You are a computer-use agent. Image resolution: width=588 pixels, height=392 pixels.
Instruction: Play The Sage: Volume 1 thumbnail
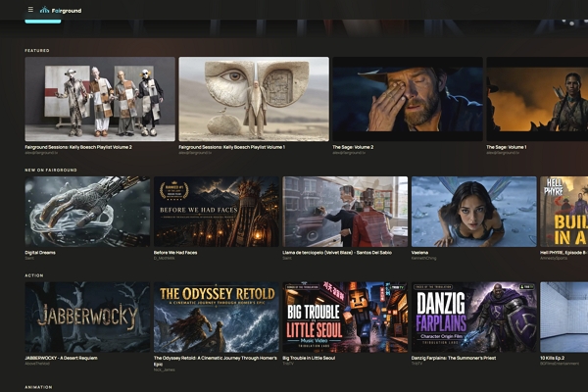pyautogui.click(x=537, y=99)
